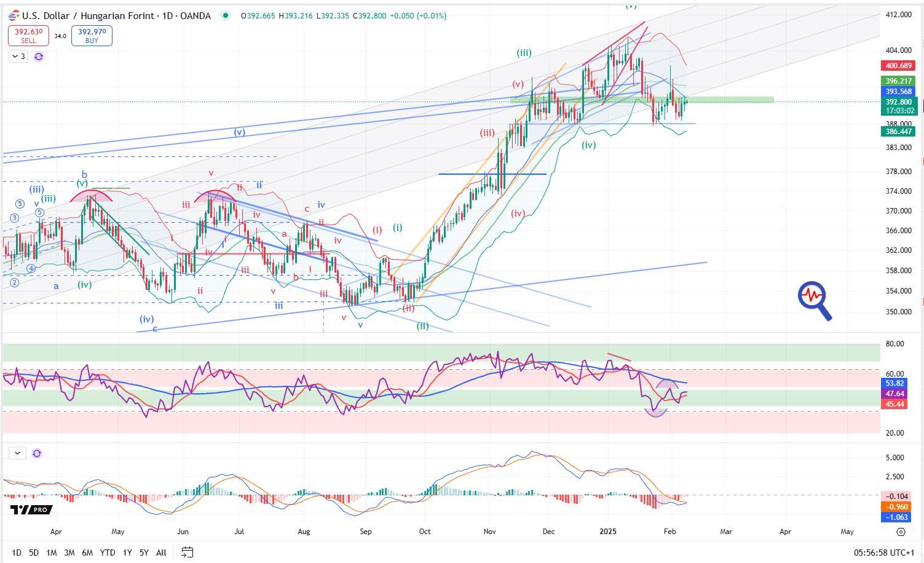Image resolution: width=924 pixels, height=563 pixels.
Task: Collapse the indicator legend showing 3
Action: [18, 57]
